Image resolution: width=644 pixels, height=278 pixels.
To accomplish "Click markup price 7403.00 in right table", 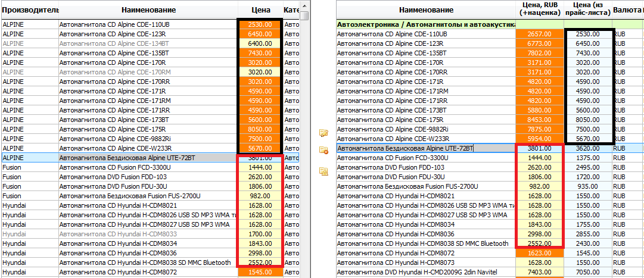I will 540,272.
